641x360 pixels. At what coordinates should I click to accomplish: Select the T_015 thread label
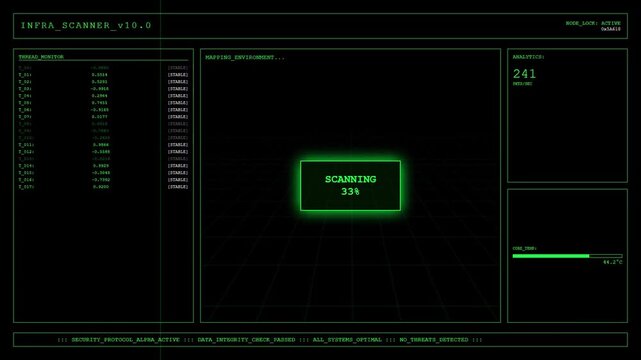pos(26,172)
